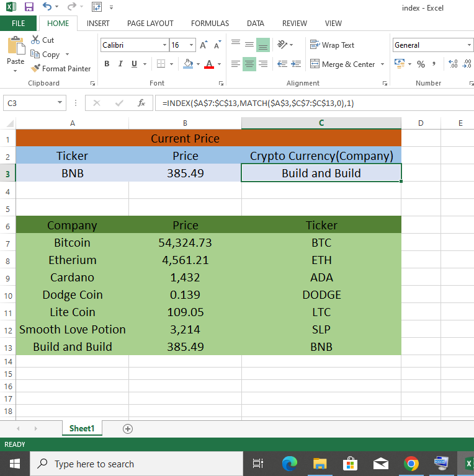Apply fill color with paint bucket

tap(188, 64)
